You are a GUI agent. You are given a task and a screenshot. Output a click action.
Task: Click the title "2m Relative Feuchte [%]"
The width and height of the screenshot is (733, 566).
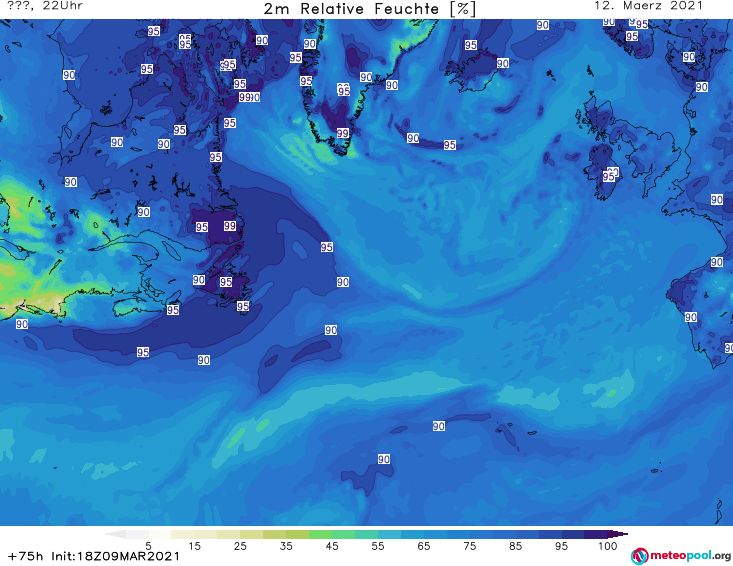tap(370, 9)
